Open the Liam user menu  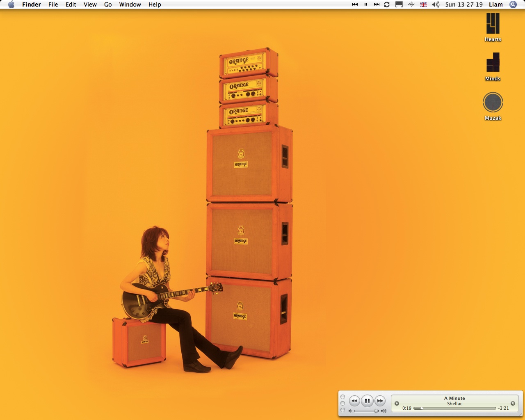[x=495, y=5]
